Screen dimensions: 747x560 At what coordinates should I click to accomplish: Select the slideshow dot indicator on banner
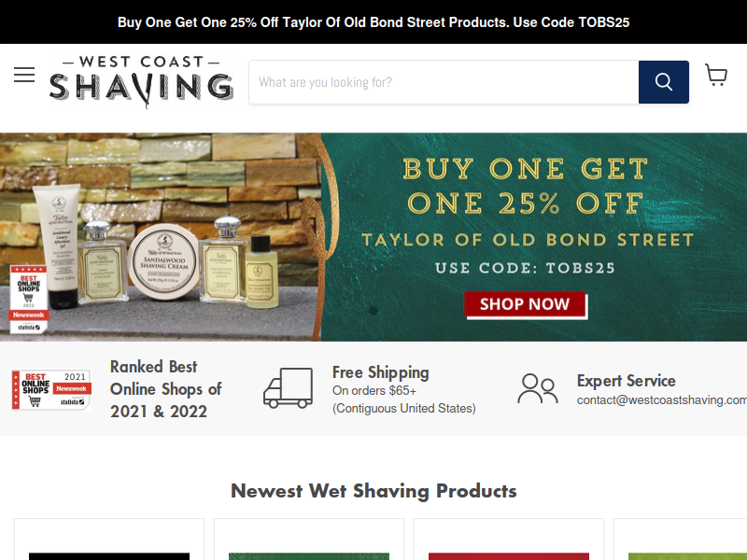pyautogui.click(x=373, y=311)
